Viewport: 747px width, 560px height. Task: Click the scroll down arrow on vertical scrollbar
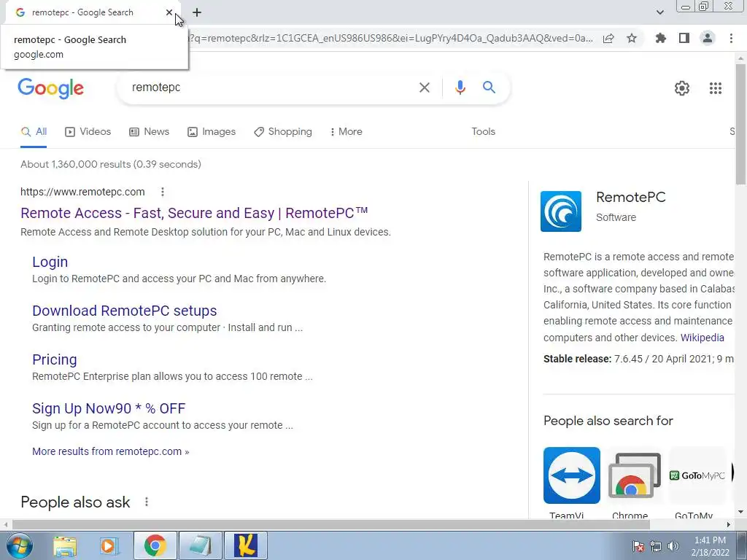[x=740, y=513]
